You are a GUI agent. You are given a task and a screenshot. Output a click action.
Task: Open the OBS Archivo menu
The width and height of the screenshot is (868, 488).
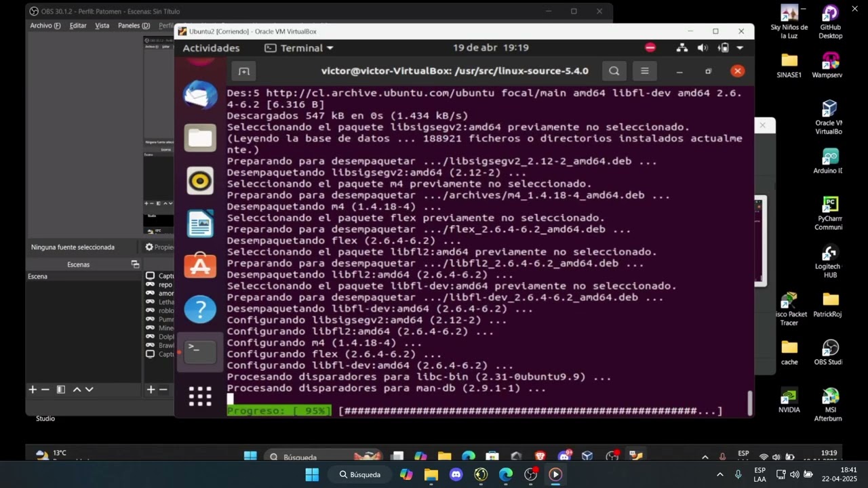click(45, 25)
